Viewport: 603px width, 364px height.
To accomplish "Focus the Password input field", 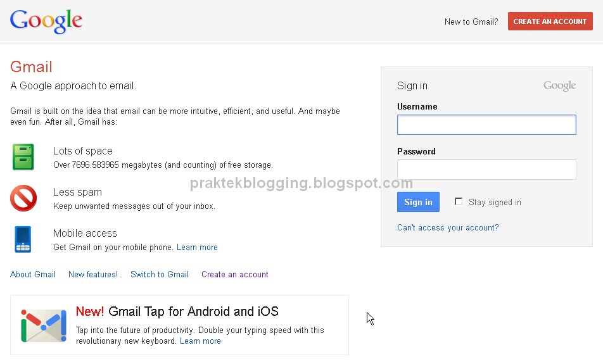I will (x=486, y=170).
